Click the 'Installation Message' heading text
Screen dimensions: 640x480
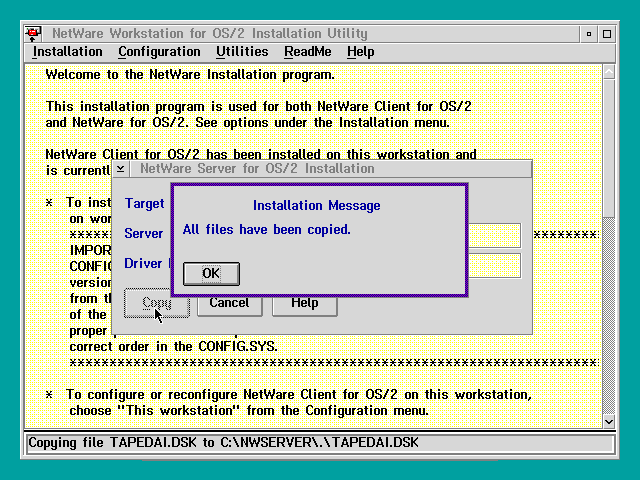tap(316, 205)
